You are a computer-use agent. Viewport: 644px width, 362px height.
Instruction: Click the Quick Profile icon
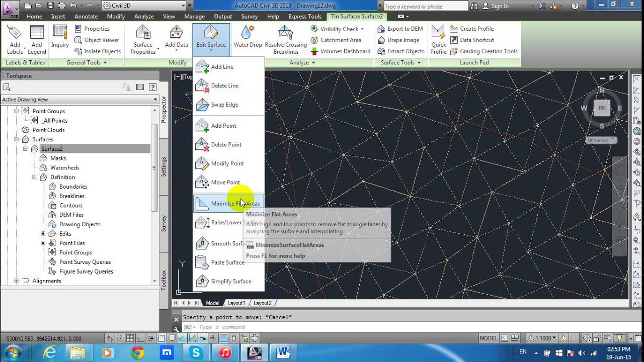pyautogui.click(x=438, y=39)
